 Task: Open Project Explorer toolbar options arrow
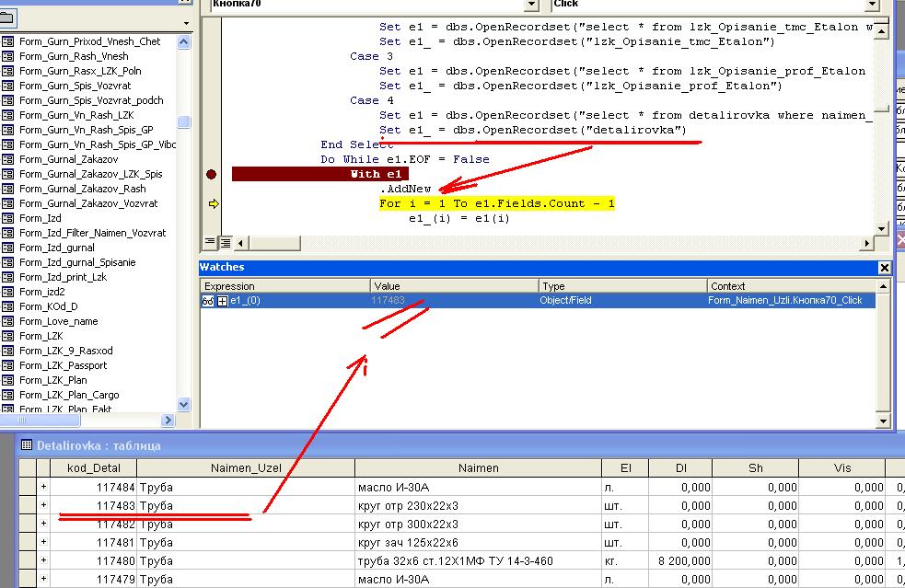[186, 24]
